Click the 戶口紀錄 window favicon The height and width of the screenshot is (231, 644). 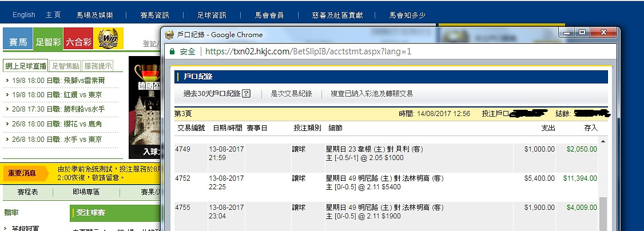pyautogui.click(x=169, y=35)
